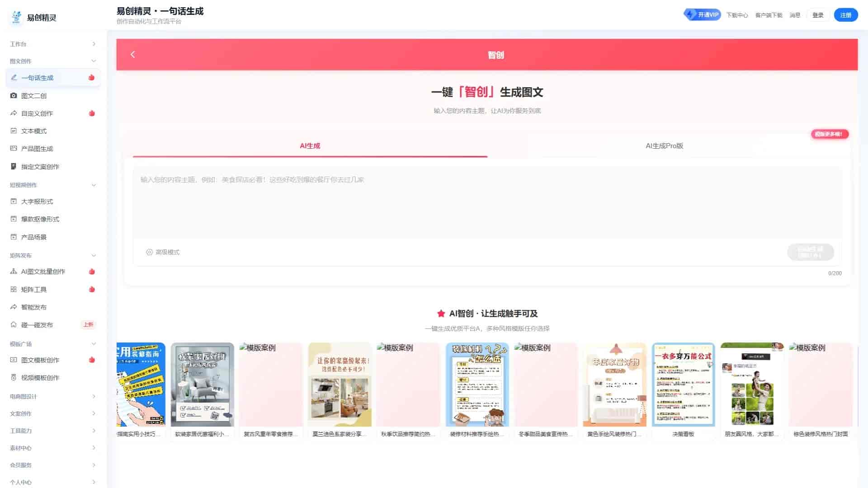The image size is (868, 488).
Task: Open the 朋友圈风格 template thumbnail
Action: 752,385
